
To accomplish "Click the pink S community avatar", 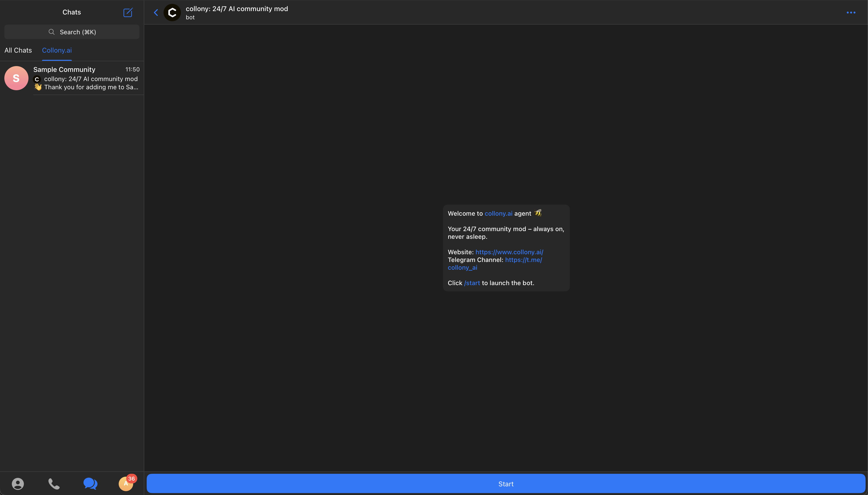I will 16,78.
